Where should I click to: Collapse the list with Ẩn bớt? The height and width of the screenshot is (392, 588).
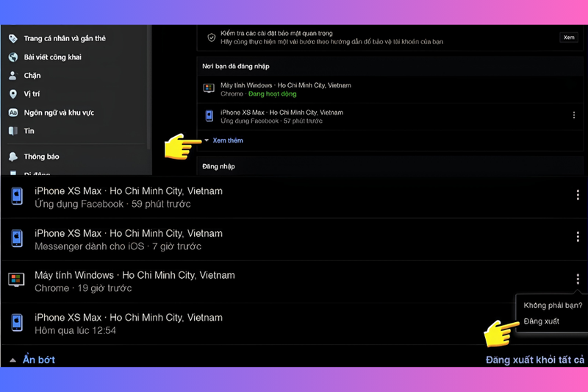pyautogui.click(x=39, y=360)
